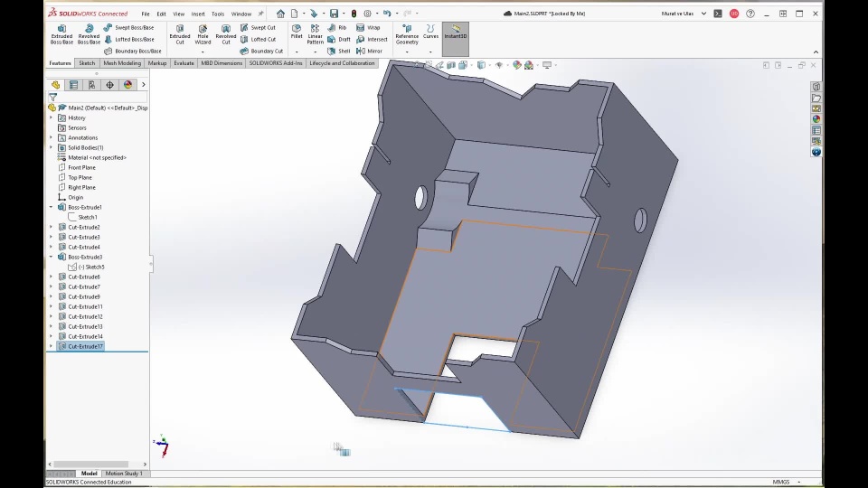Switch to the Sketch ribbon tab
The width and height of the screenshot is (868, 488).
tap(87, 63)
